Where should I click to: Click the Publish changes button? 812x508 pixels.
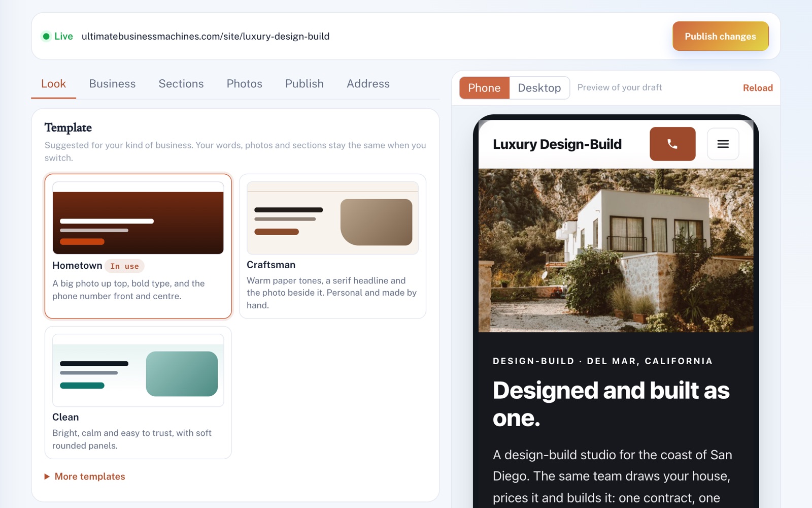pos(720,36)
